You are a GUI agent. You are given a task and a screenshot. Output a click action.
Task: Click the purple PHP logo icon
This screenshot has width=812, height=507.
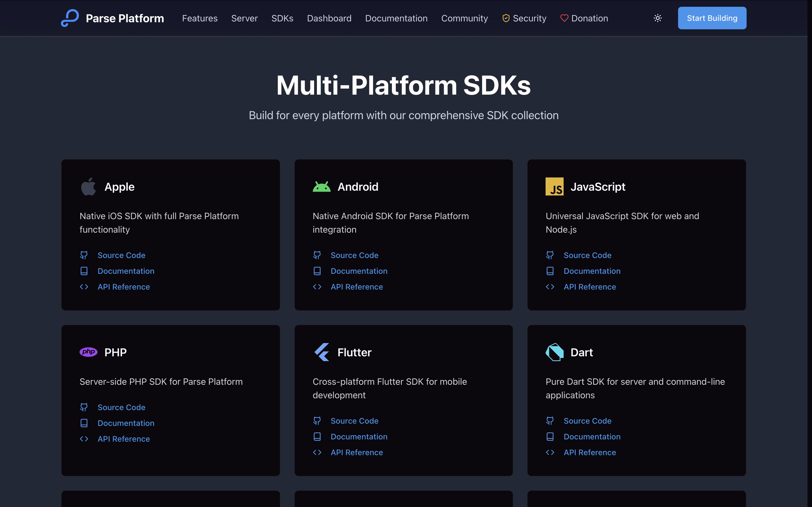(x=88, y=352)
